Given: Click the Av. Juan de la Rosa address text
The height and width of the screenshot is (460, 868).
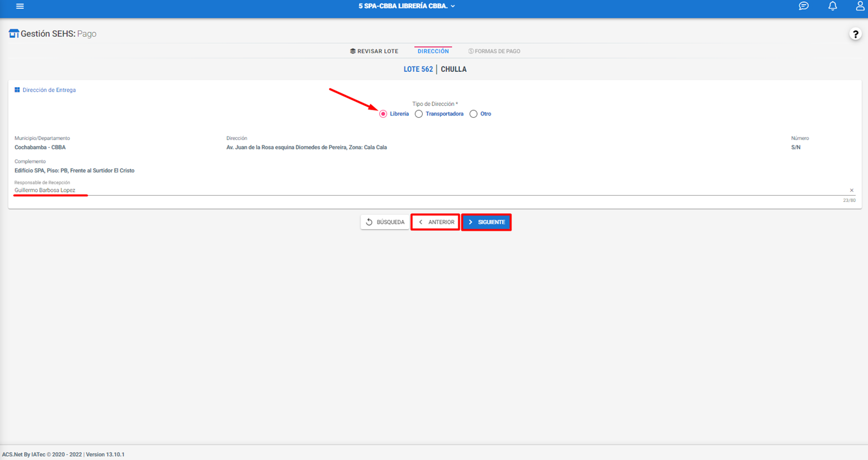Looking at the screenshot, I should point(307,147).
